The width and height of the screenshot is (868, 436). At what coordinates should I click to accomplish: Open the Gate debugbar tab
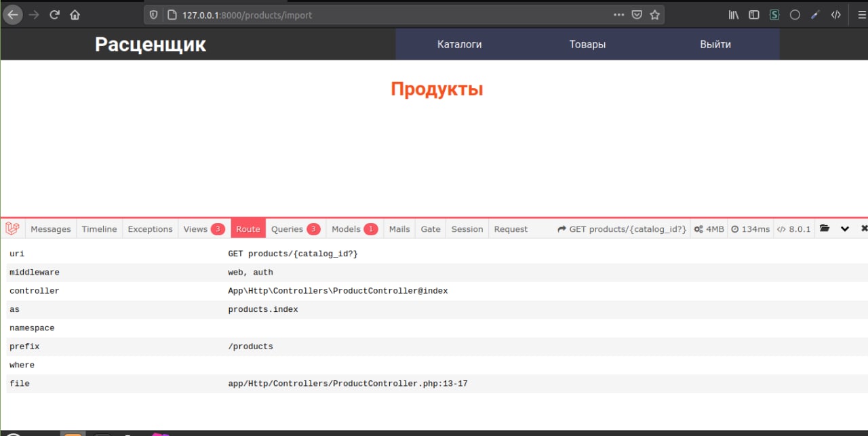coord(431,229)
